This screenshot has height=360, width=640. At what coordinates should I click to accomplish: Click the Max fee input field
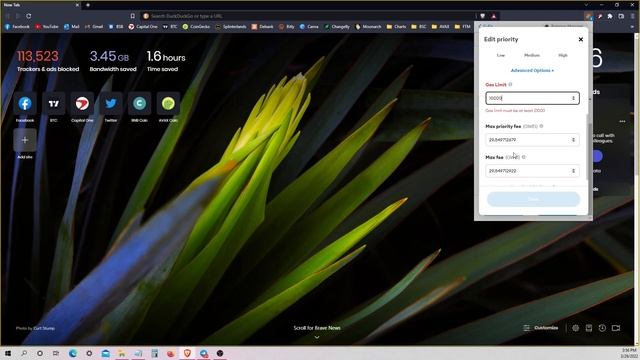[x=532, y=171]
